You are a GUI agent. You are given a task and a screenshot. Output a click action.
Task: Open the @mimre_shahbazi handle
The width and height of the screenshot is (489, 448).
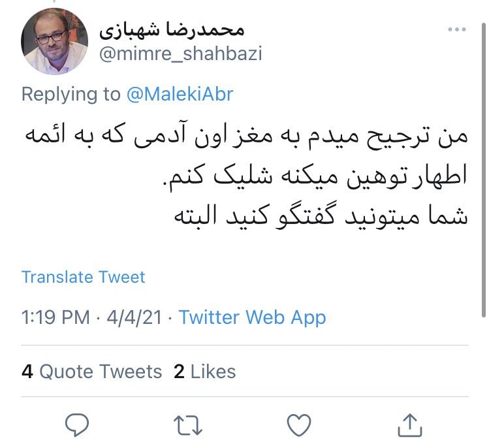click(180, 53)
